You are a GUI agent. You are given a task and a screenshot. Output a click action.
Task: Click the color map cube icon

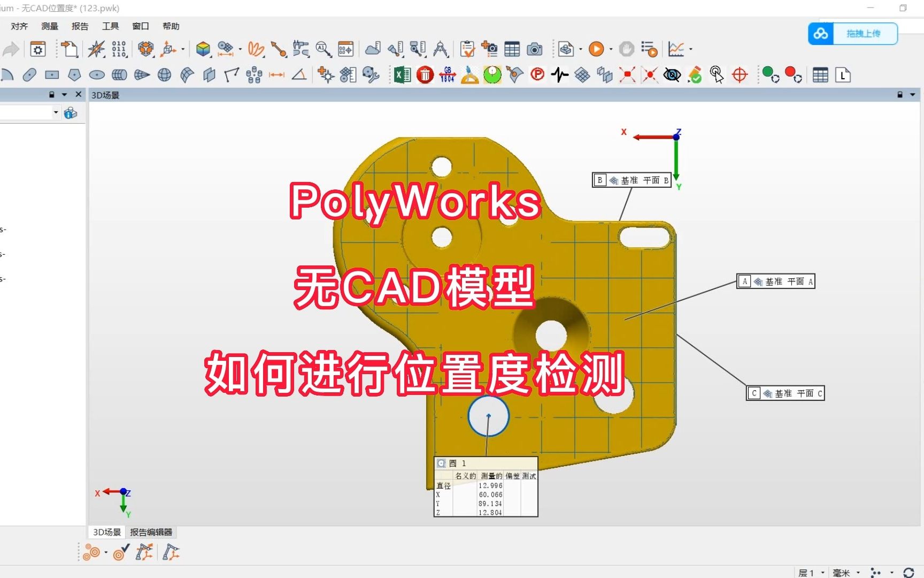coord(203,50)
